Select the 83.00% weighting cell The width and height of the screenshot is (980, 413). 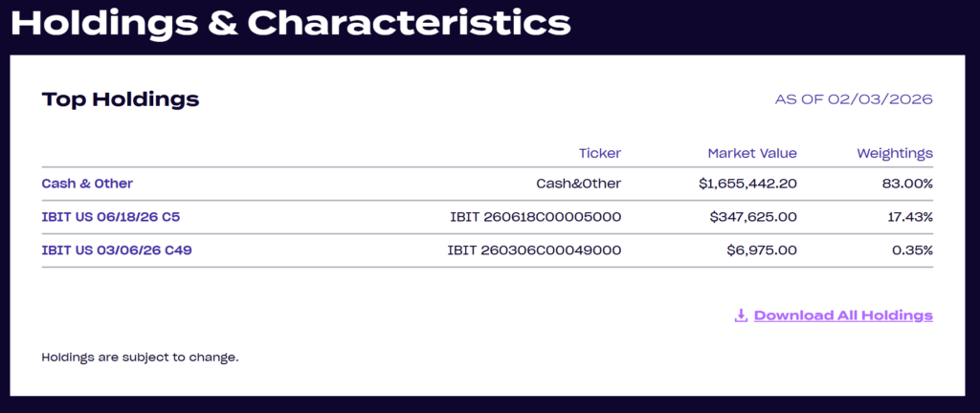point(907,184)
